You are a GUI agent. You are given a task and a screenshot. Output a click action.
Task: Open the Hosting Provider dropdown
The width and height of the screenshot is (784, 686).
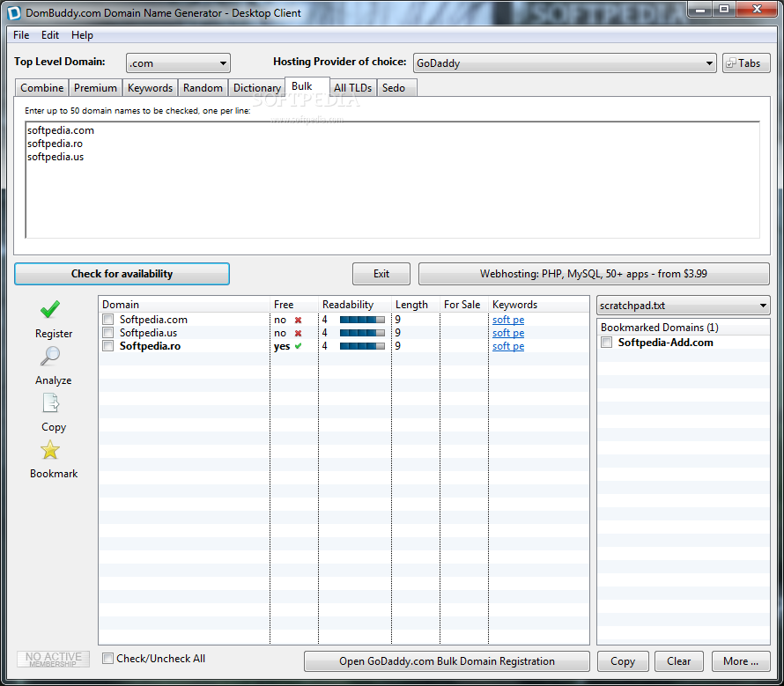(x=565, y=63)
